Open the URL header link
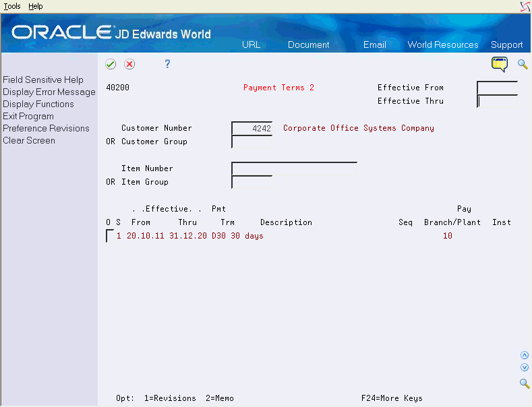Screen dimensions: 532x407 coord(251,44)
